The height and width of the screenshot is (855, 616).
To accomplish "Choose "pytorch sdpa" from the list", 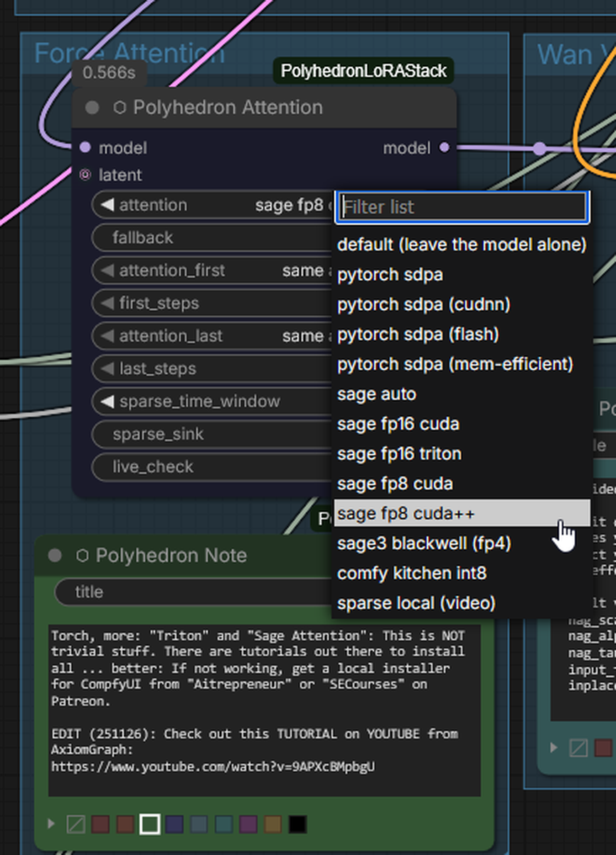I will coord(462,275).
